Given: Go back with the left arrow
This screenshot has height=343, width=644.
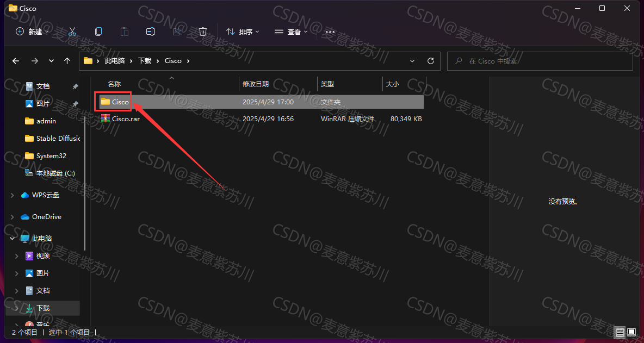Looking at the screenshot, I should pos(16,61).
